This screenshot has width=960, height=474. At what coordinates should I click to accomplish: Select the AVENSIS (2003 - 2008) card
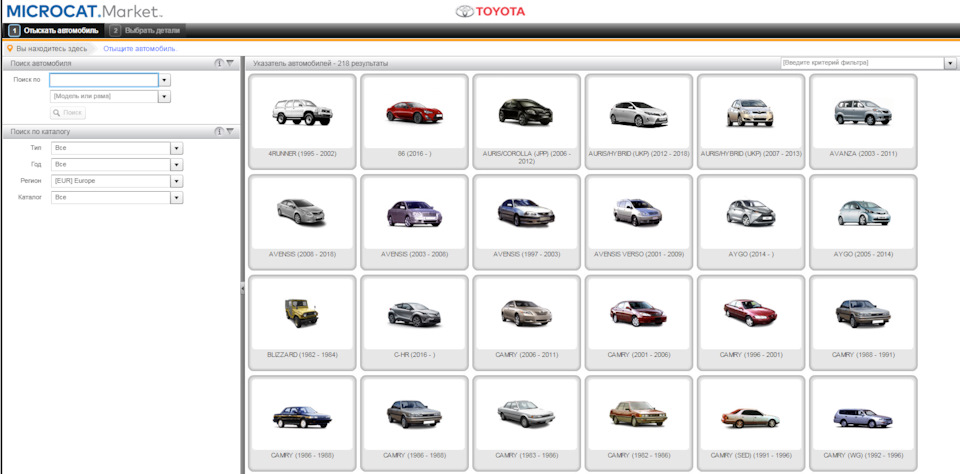414,222
